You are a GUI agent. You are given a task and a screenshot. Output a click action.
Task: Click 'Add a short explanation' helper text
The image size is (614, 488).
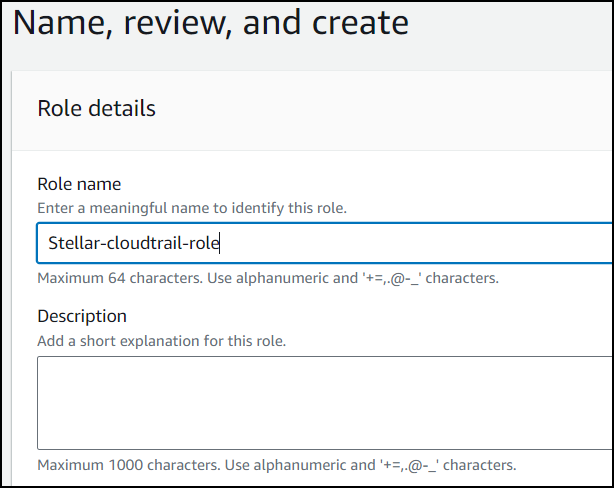(162, 341)
